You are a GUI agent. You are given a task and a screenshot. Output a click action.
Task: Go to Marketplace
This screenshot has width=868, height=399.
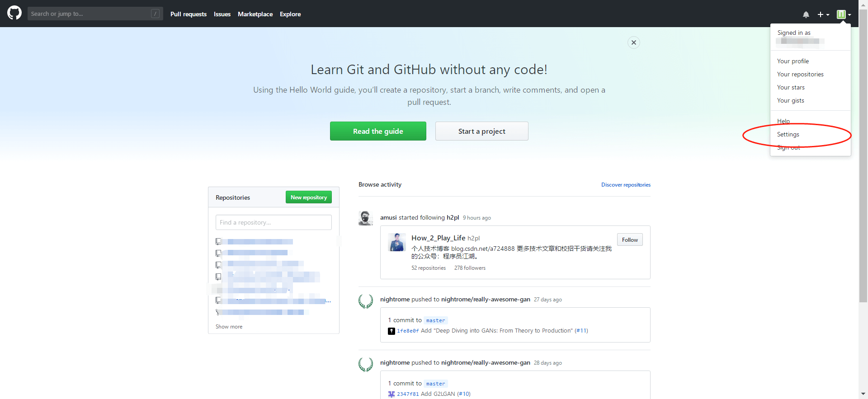255,14
